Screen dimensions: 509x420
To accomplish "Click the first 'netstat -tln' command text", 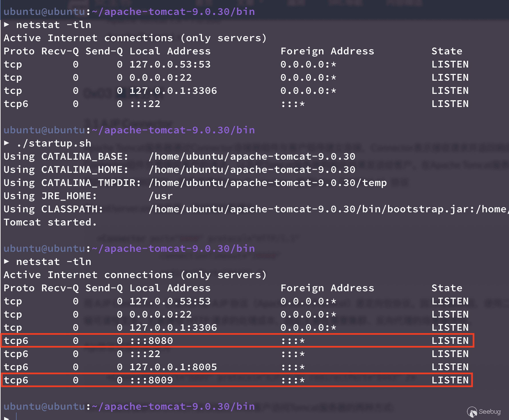I will [x=54, y=25].
